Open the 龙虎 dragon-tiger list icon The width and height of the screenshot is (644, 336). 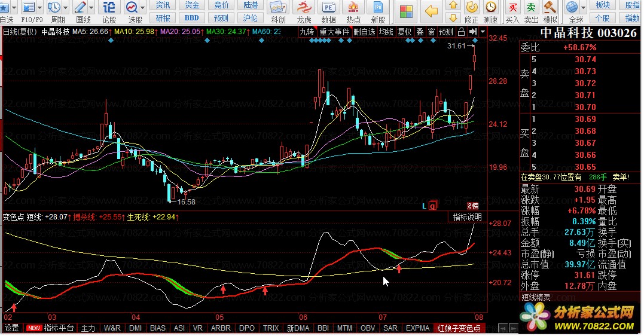click(304, 7)
